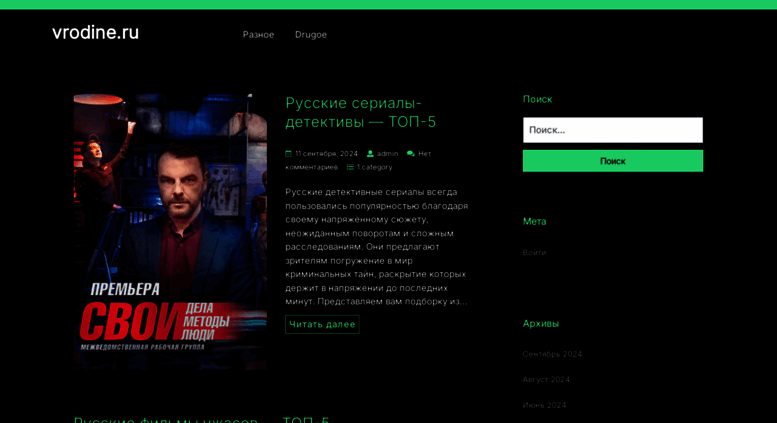Click the article excerpt starting Русские детективные сериалы
The height and width of the screenshot is (423, 777).
pyautogui.click(x=377, y=247)
